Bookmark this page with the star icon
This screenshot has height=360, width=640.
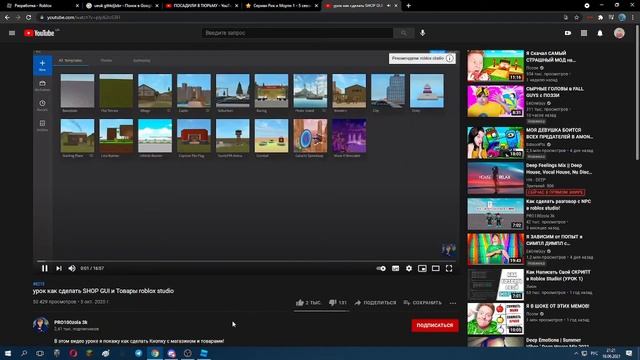point(576,18)
